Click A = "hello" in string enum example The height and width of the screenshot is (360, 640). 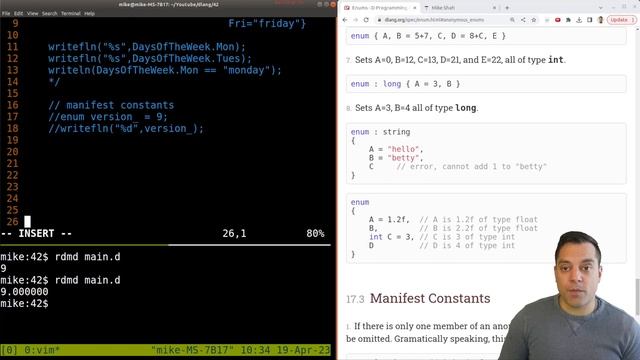396,149
